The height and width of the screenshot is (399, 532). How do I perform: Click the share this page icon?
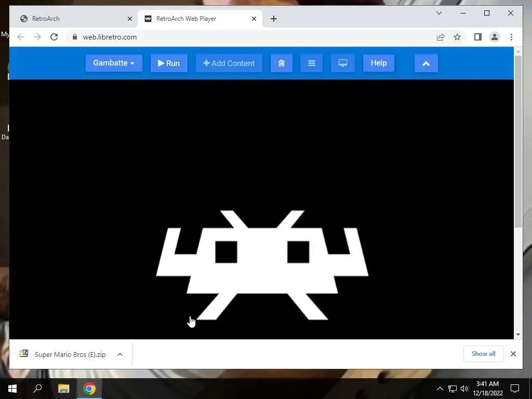point(441,37)
